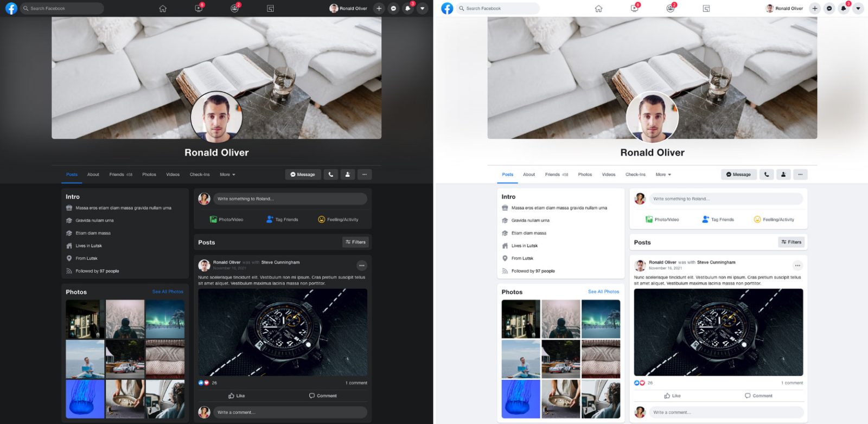
Task: Open the watch post image in dark theme
Action: point(283,332)
